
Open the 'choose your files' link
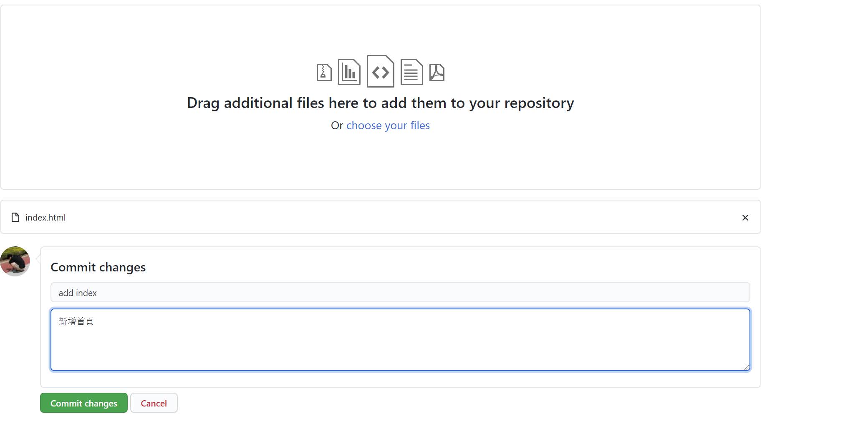(x=388, y=125)
